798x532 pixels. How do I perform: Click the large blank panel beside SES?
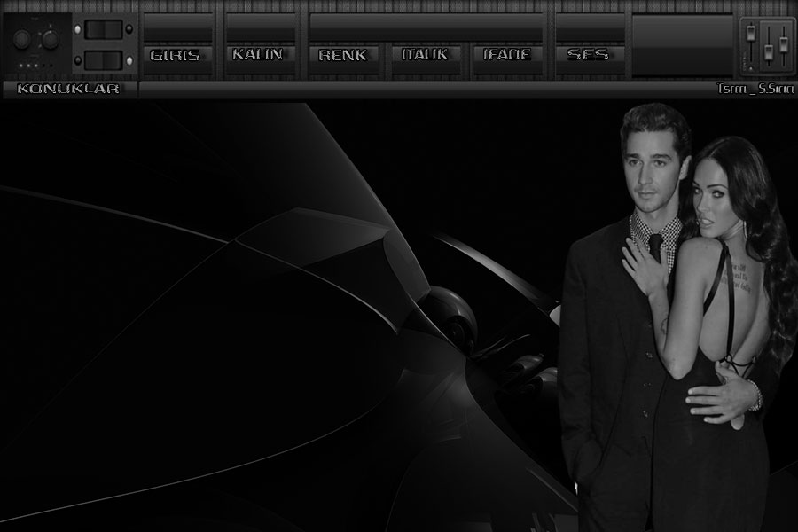pyautogui.click(x=683, y=44)
